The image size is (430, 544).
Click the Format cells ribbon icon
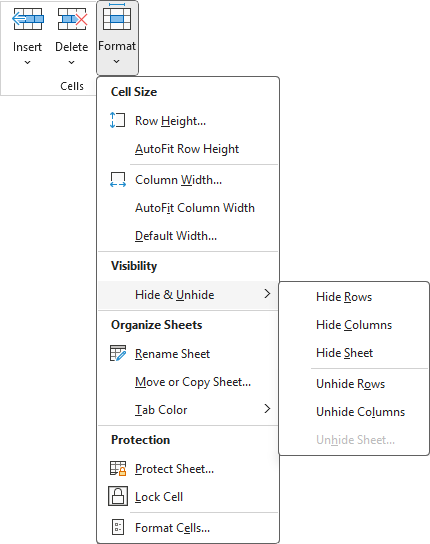[117, 17]
